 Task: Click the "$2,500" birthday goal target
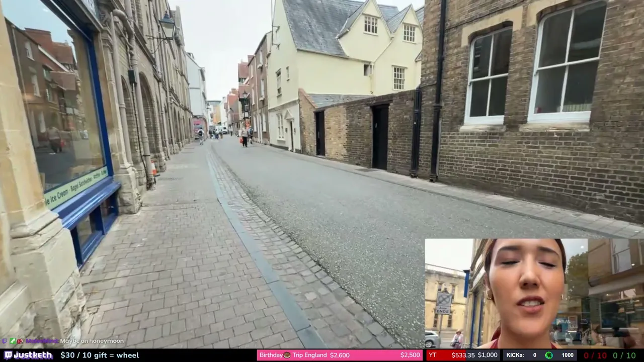click(410, 355)
